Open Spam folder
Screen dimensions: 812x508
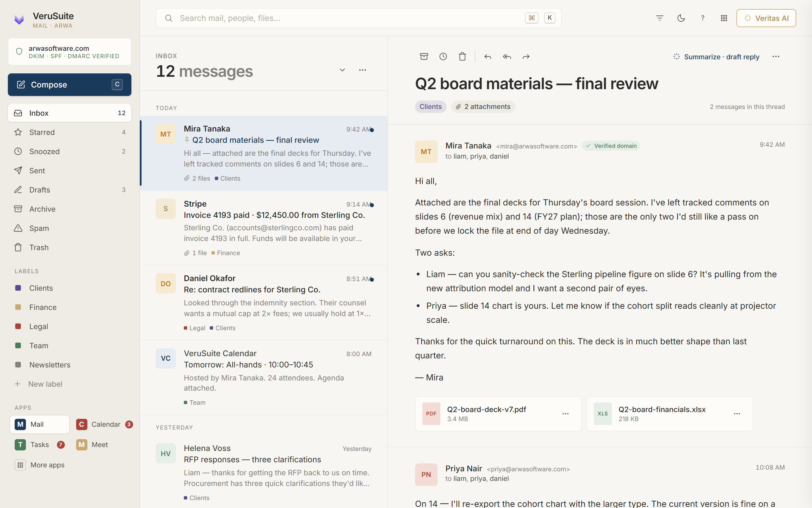coord(69,228)
